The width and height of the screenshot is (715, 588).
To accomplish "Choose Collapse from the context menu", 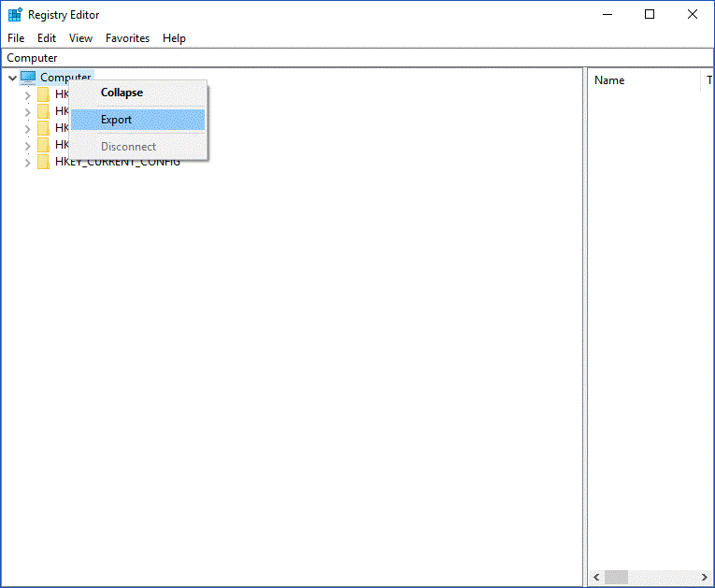I will pos(137,93).
